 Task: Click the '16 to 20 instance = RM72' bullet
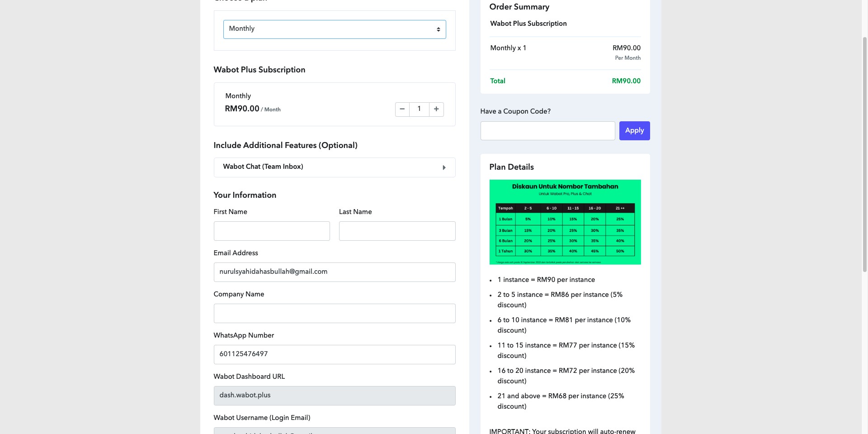(x=566, y=376)
